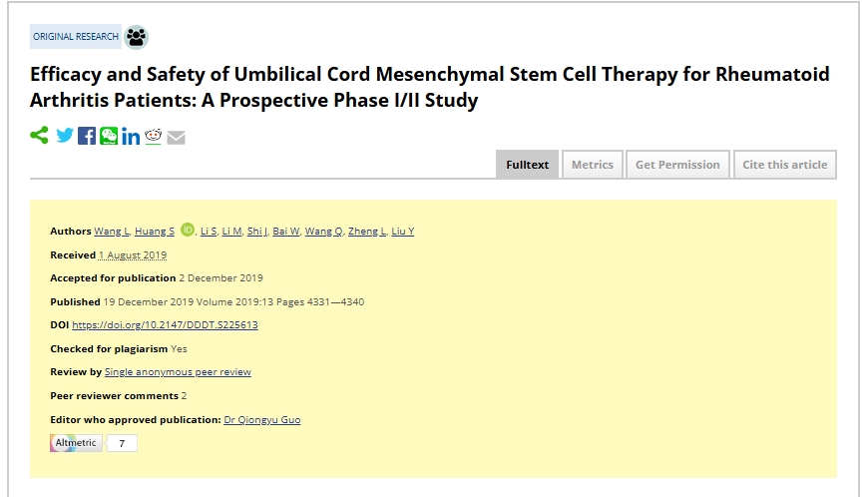Open the DOI link

coord(165,325)
